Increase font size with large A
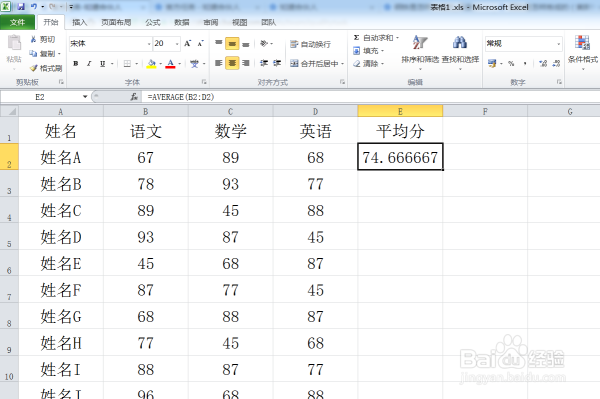The height and width of the screenshot is (399, 600). tap(188, 43)
